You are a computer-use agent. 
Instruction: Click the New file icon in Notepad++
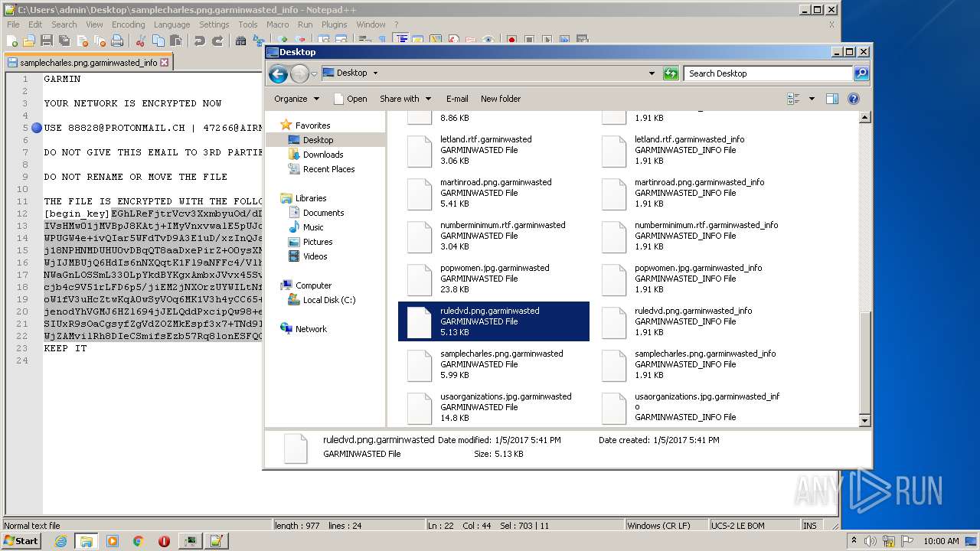(11, 41)
